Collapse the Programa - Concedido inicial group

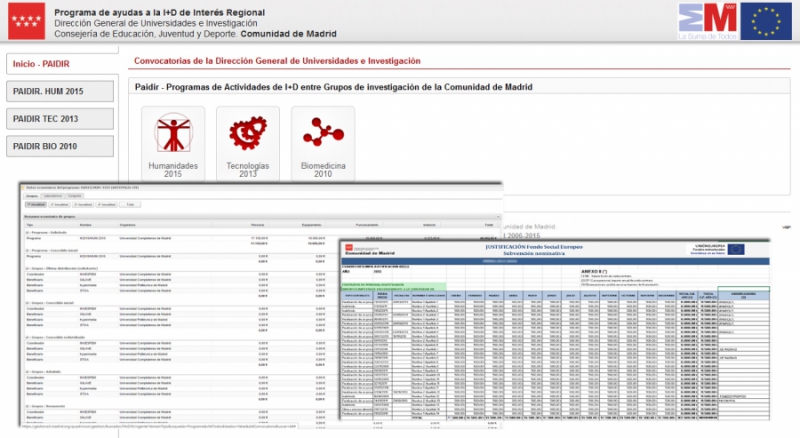[27, 251]
